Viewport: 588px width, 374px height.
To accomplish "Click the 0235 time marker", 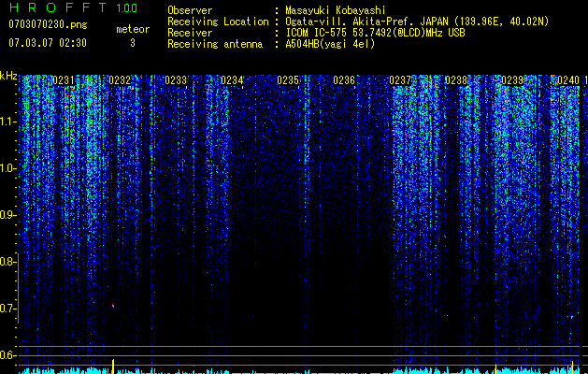I will [x=288, y=80].
